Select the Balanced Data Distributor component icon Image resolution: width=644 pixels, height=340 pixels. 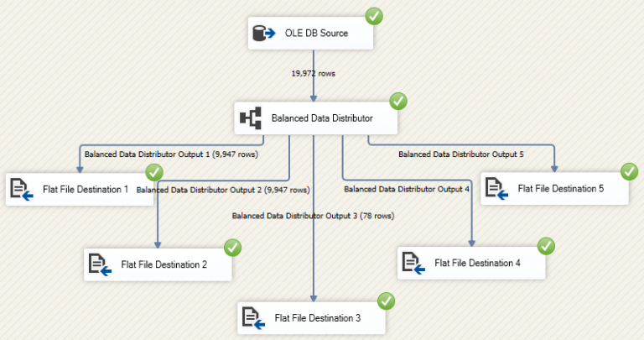click(x=251, y=118)
